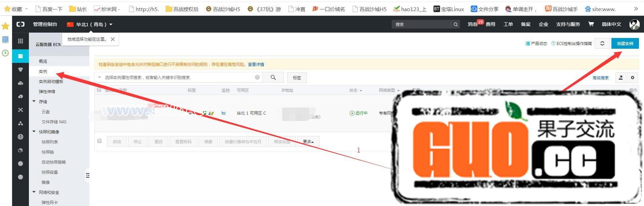Switch language via 简体中文

pyautogui.click(x=611, y=24)
